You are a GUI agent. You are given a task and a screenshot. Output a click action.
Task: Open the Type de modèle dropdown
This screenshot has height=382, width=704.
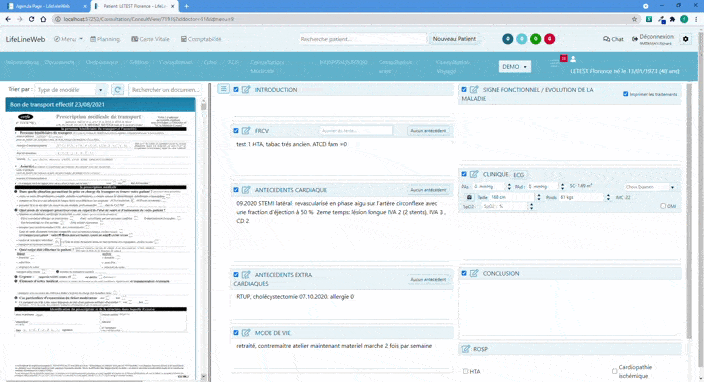pyautogui.click(x=71, y=90)
